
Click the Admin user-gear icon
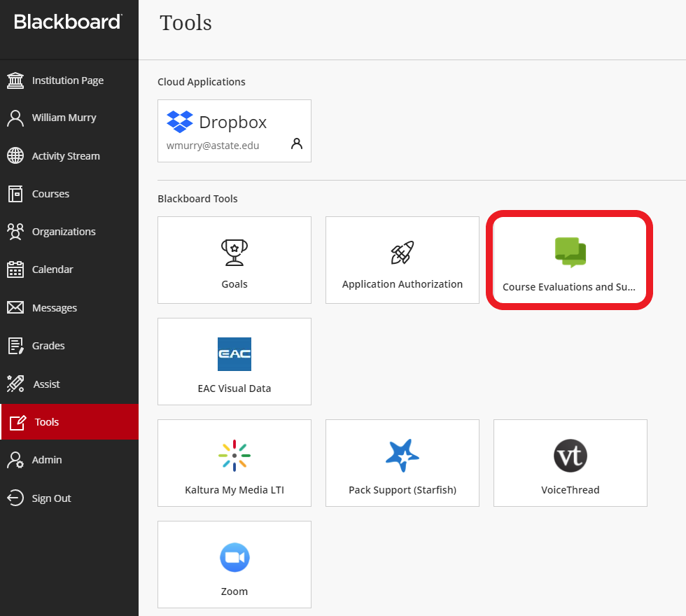point(15,461)
